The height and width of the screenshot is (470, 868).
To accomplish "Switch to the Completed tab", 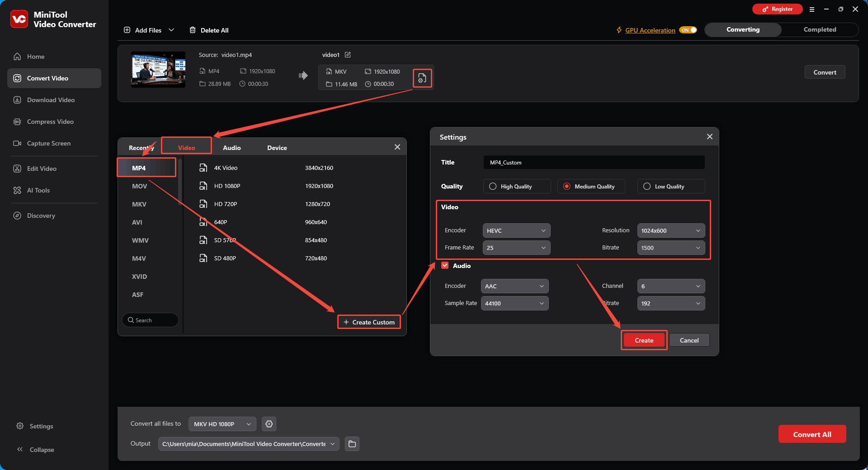I will click(820, 29).
